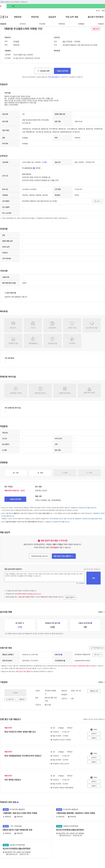Click 새창보기 for 야간 경비원 모집공고
The height and width of the screenshot is (868, 105).
click(x=94, y=786)
